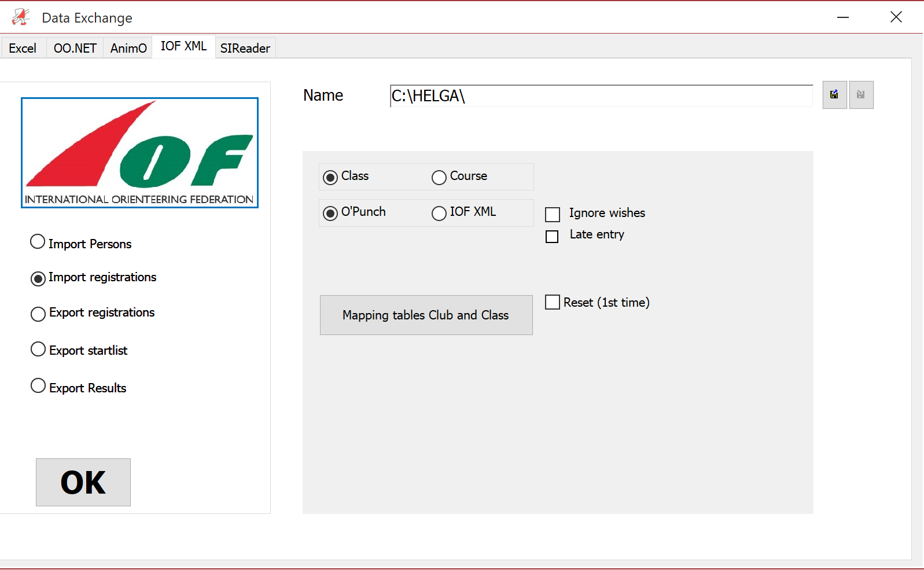Enable the Ignore wishes checkbox
Screen dimensions: 924x570
553,215
